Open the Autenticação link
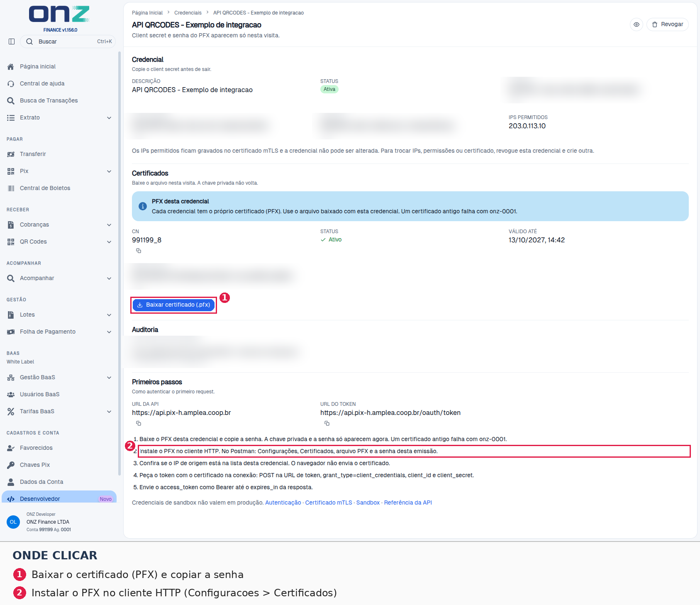Image resolution: width=700 pixels, height=605 pixels. [283, 503]
